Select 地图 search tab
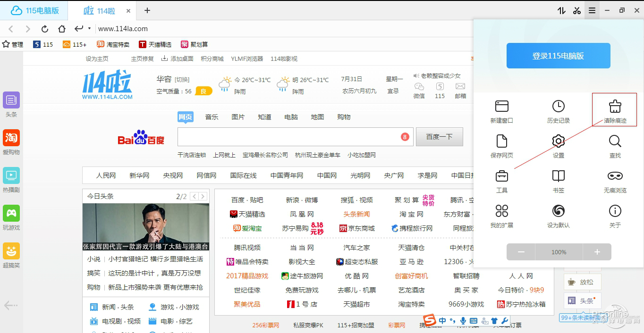Screen dimensions: 644x333 click(x=317, y=117)
